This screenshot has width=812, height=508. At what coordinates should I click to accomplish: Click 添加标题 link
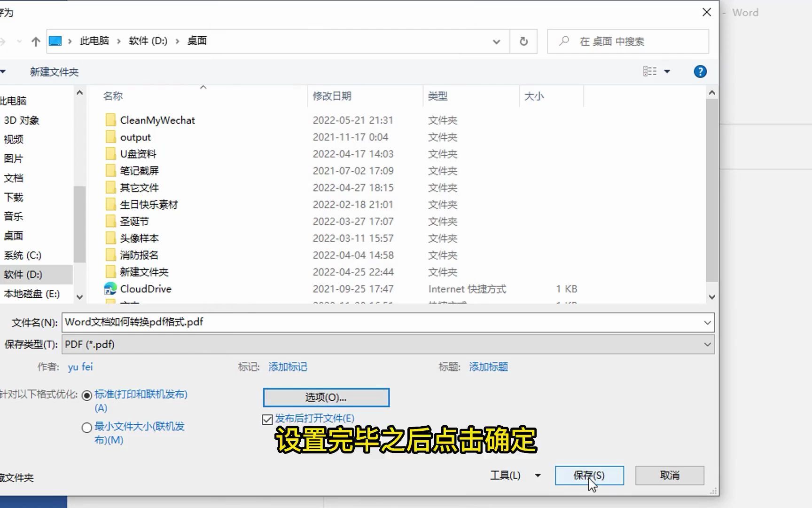[x=488, y=367]
